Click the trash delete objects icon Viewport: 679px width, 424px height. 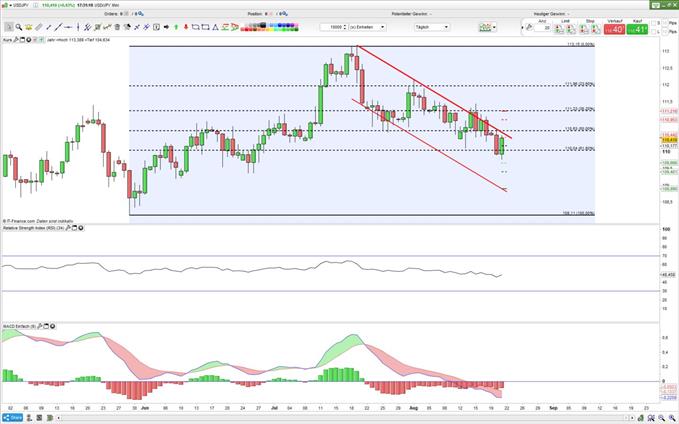tap(117, 27)
